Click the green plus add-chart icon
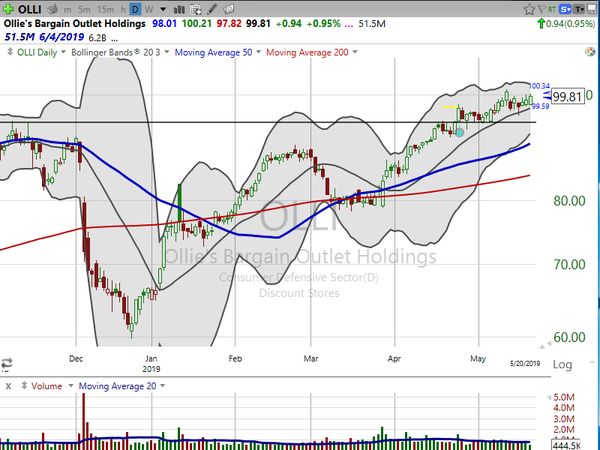The width and height of the screenshot is (600, 450). click(8, 9)
